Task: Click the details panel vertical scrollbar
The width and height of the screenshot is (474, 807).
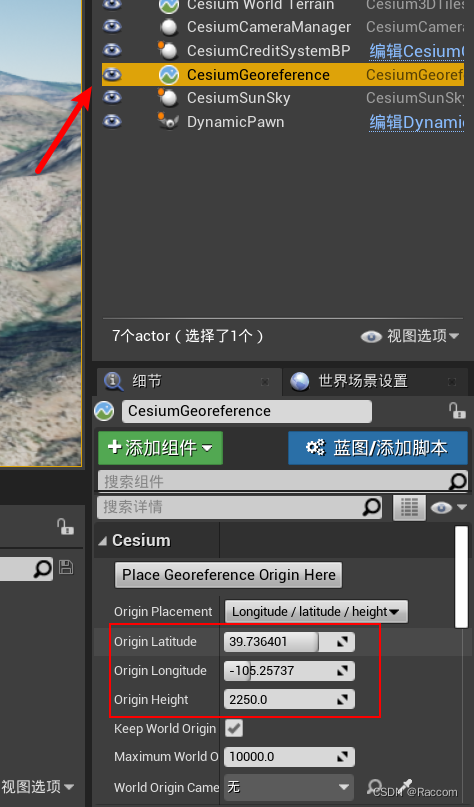Action: click(x=462, y=576)
